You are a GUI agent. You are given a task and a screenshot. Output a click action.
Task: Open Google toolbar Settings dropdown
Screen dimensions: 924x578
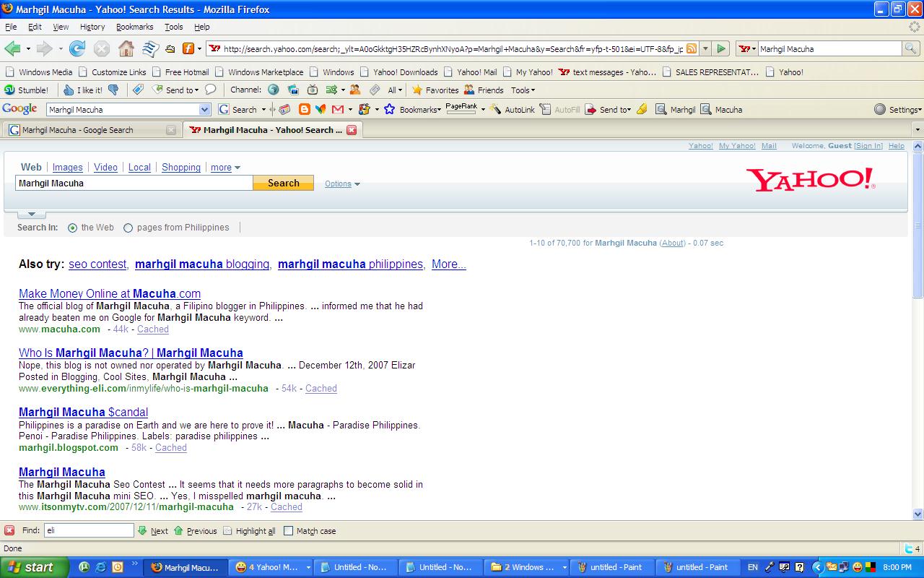pyautogui.click(x=898, y=110)
